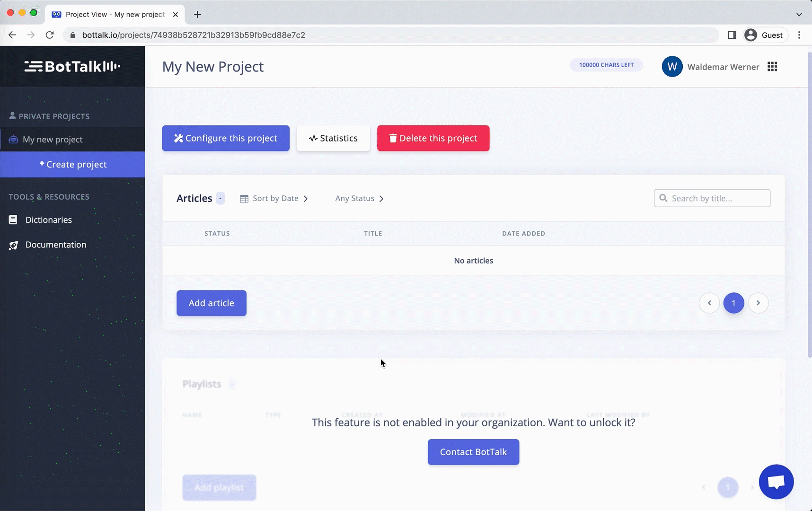Open the apps grid icon
812x511 pixels.
(x=772, y=67)
